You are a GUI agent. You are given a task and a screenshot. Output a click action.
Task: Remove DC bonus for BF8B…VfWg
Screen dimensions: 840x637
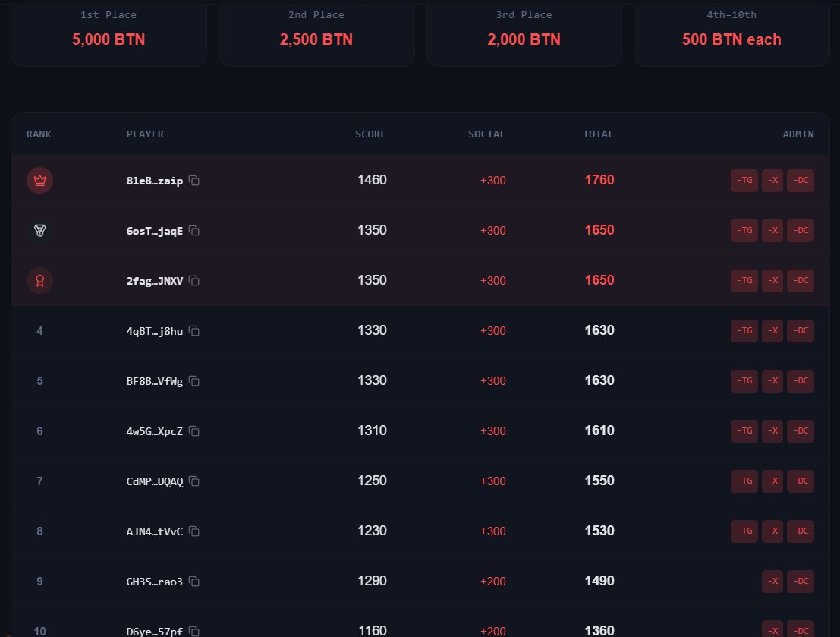click(801, 381)
